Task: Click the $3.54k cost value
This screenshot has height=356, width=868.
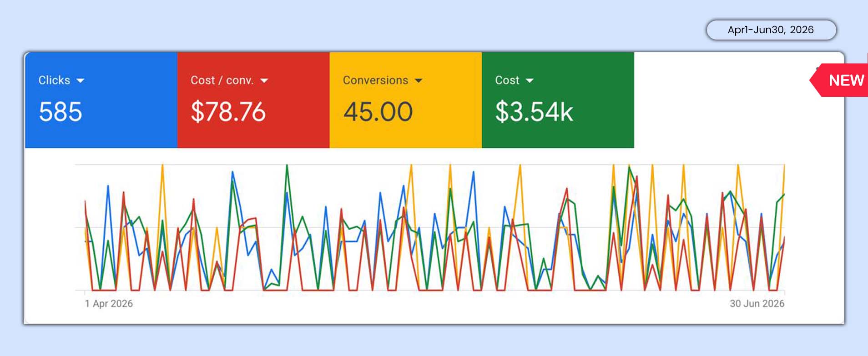Action: pos(534,112)
